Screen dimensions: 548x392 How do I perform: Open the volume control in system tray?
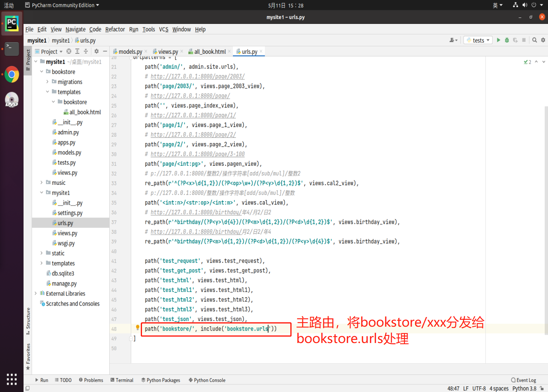point(524,5)
